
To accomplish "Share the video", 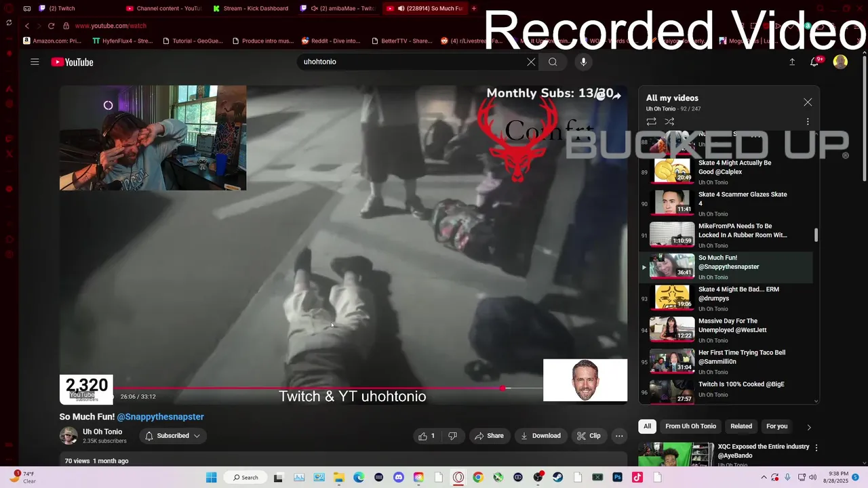I will click(x=489, y=436).
